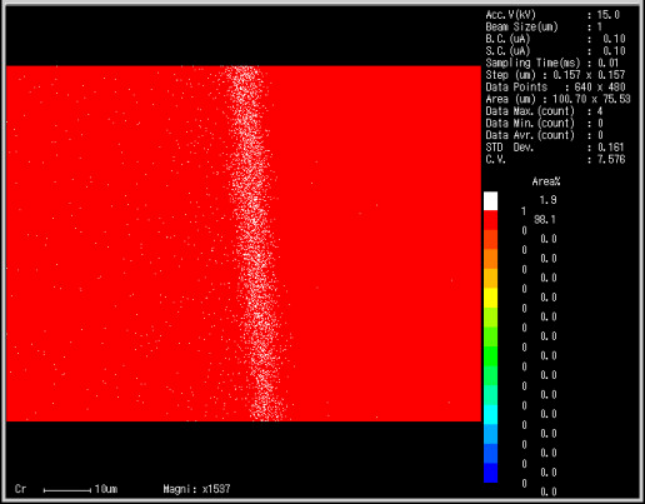Screen dimensions: 645x504
Task: Click the Data Max.(count) label
Action: coord(530,111)
